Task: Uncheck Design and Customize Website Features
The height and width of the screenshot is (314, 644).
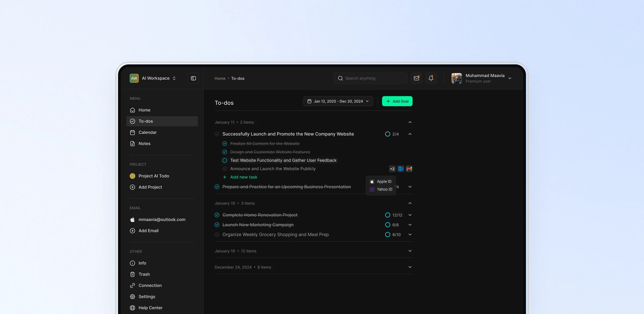Action: [225, 152]
